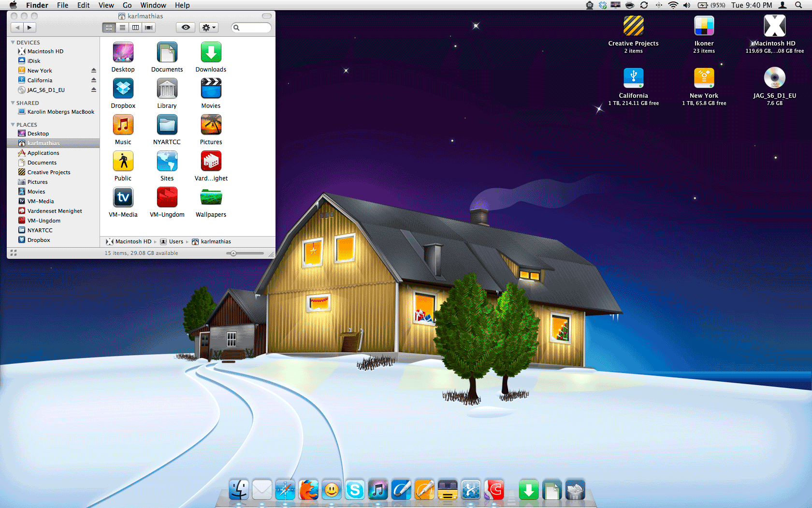Click the Finder search field
The height and width of the screenshot is (508, 812).
click(251, 28)
